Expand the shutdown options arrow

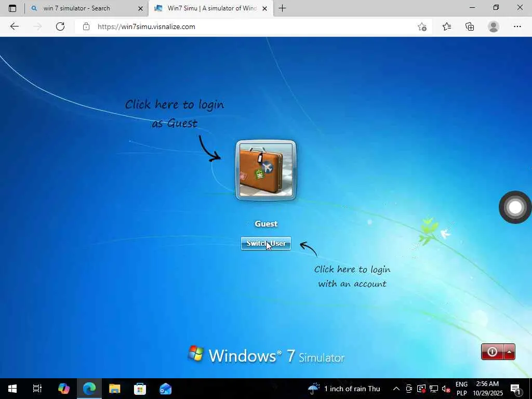pyautogui.click(x=509, y=352)
